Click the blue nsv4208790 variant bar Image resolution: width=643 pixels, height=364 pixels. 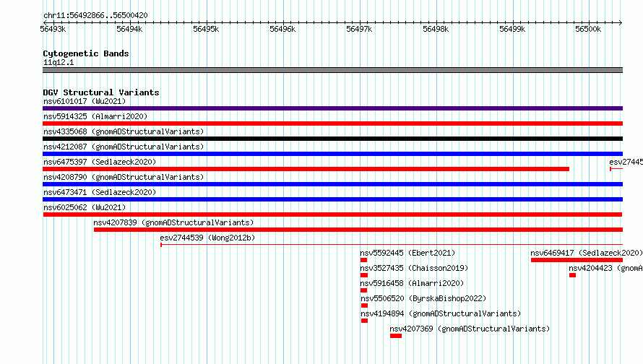click(332, 184)
